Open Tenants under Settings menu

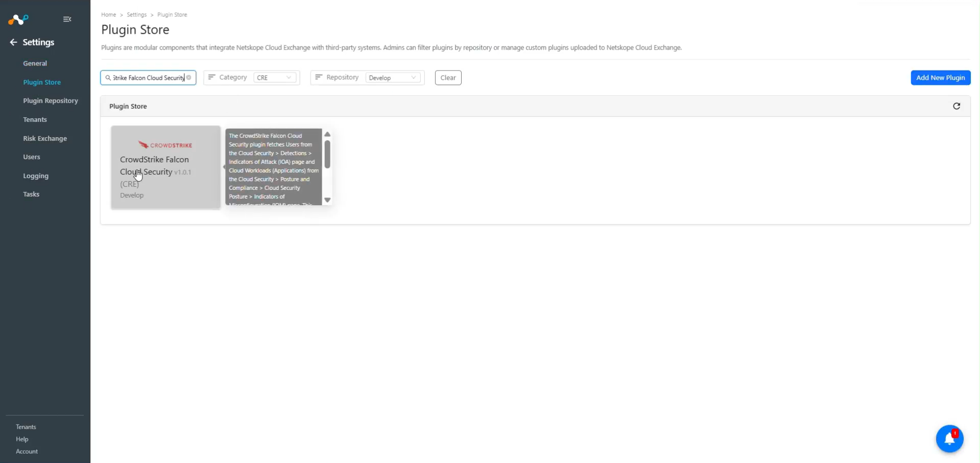35,119
